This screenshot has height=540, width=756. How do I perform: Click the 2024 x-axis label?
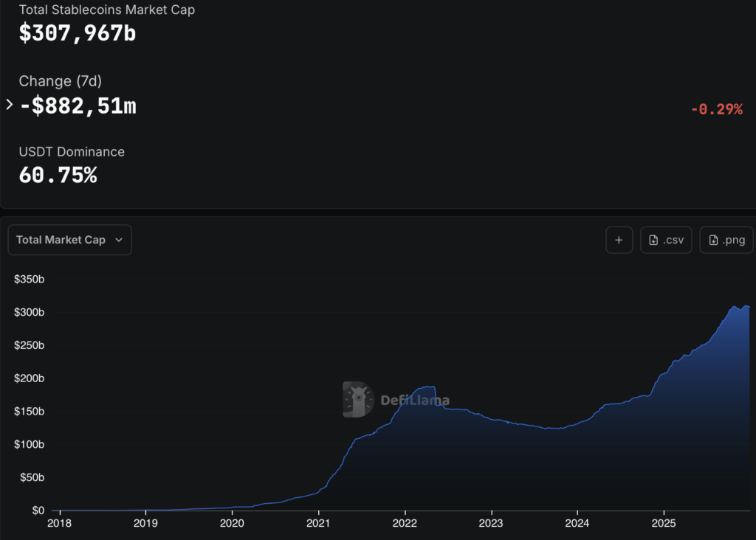coord(577,523)
